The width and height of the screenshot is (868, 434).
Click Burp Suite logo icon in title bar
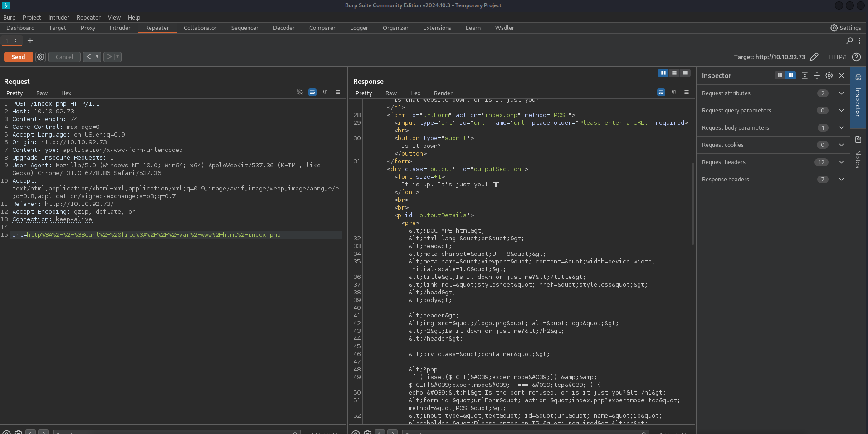[6, 5]
